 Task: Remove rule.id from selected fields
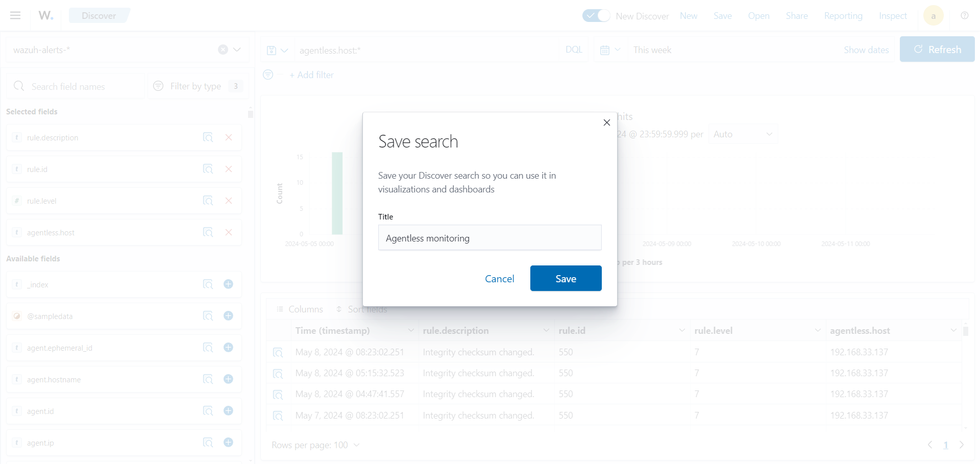[x=228, y=169]
